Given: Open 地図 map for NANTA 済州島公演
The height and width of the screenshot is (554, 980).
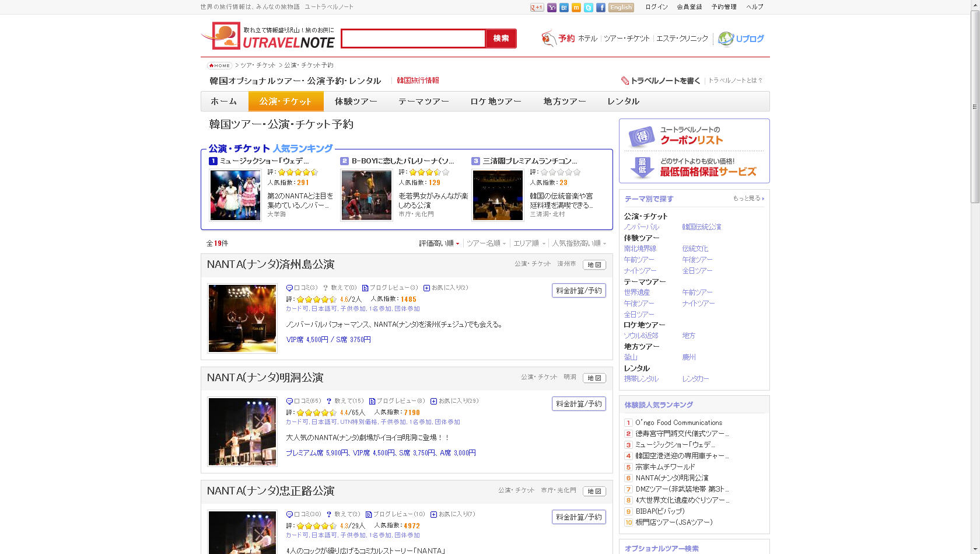Looking at the screenshot, I should tap(594, 265).
